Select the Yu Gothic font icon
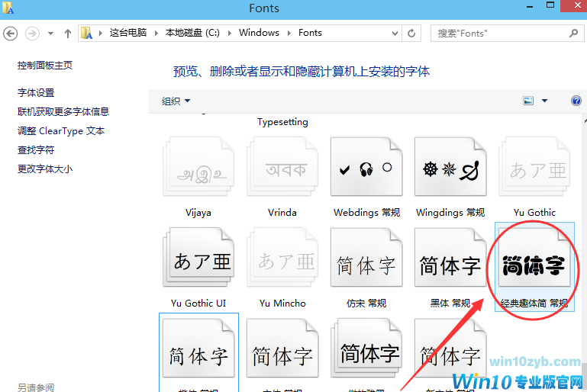Image resolution: width=587 pixels, height=392 pixels. [534, 167]
